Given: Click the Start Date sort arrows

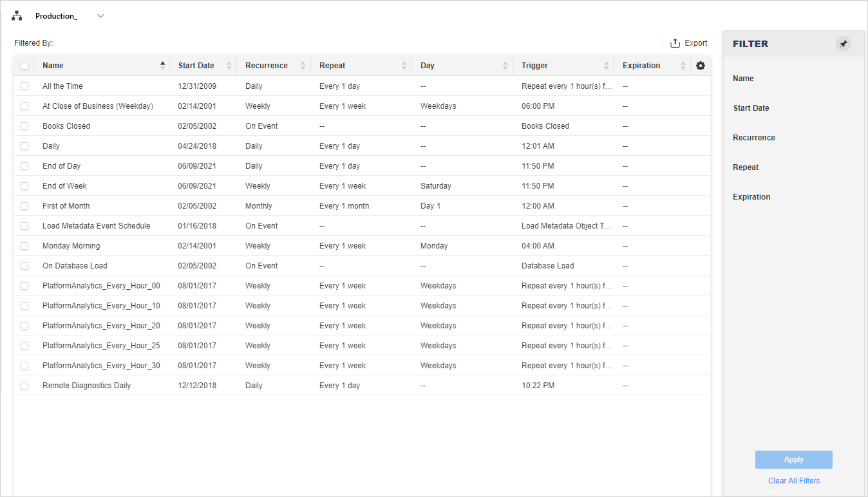Looking at the screenshot, I should [x=229, y=66].
